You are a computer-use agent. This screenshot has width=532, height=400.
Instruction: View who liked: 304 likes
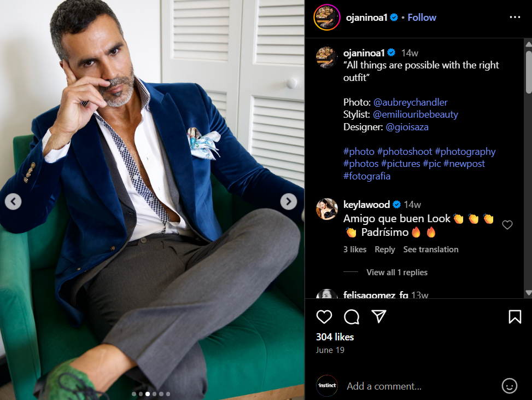pos(335,337)
